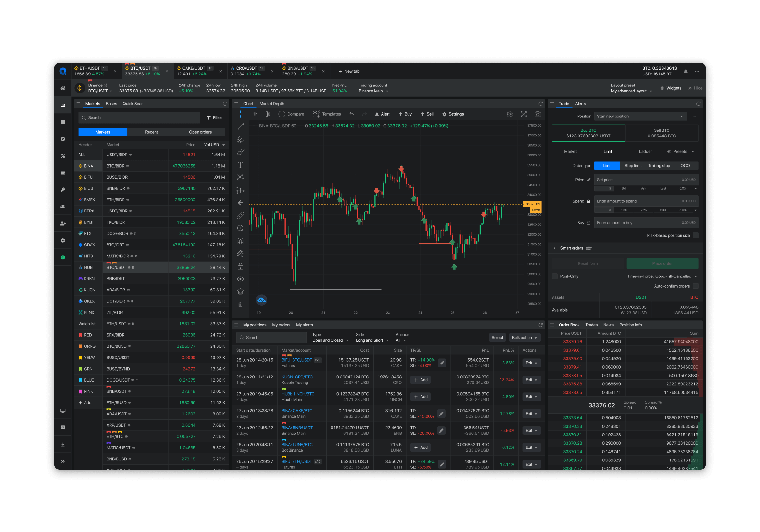
Task: Open candlestick chart style selector
Action: click(268, 114)
